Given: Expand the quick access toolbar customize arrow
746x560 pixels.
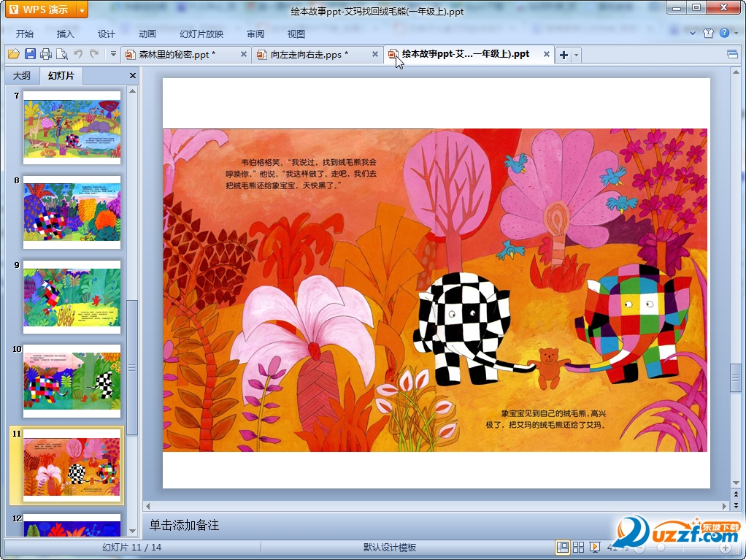Looking at the screenshot, I should (113, 54).
